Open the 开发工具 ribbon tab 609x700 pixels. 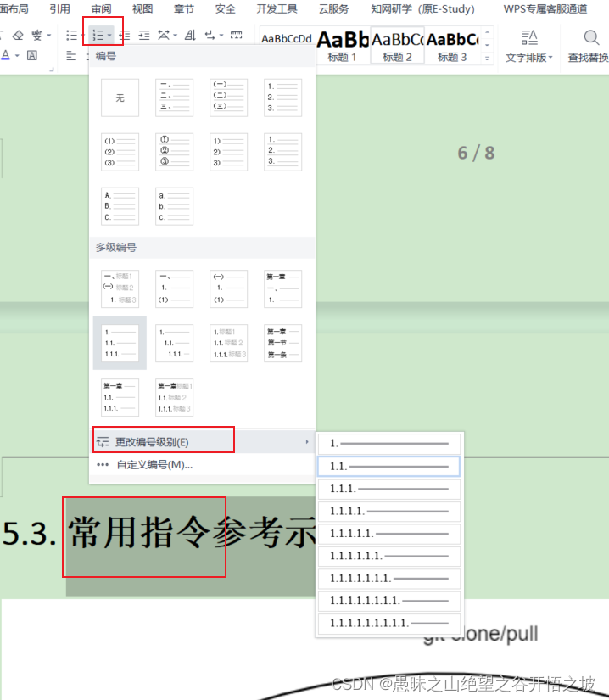coord(277,8)
